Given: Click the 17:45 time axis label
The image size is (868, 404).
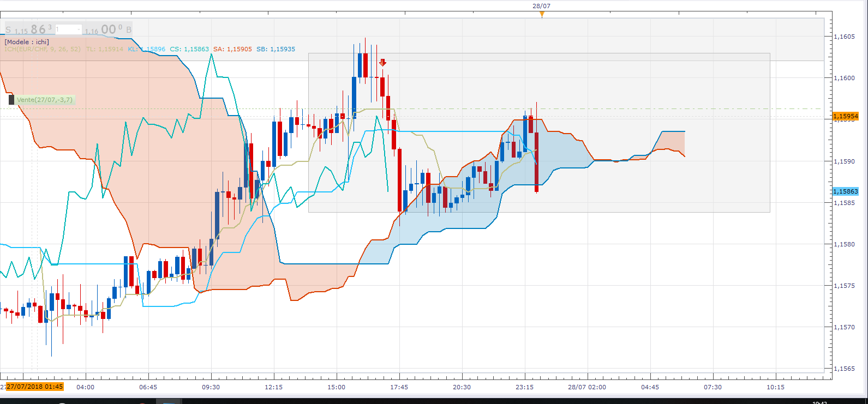Looking at the screenshot, I should tap(399, 387).
